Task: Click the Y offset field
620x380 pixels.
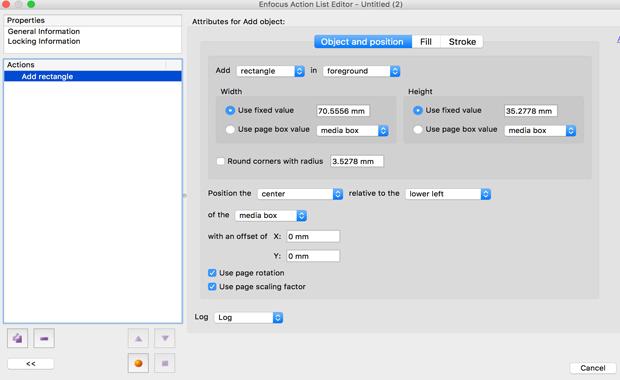Action: (x=313, y=256)
